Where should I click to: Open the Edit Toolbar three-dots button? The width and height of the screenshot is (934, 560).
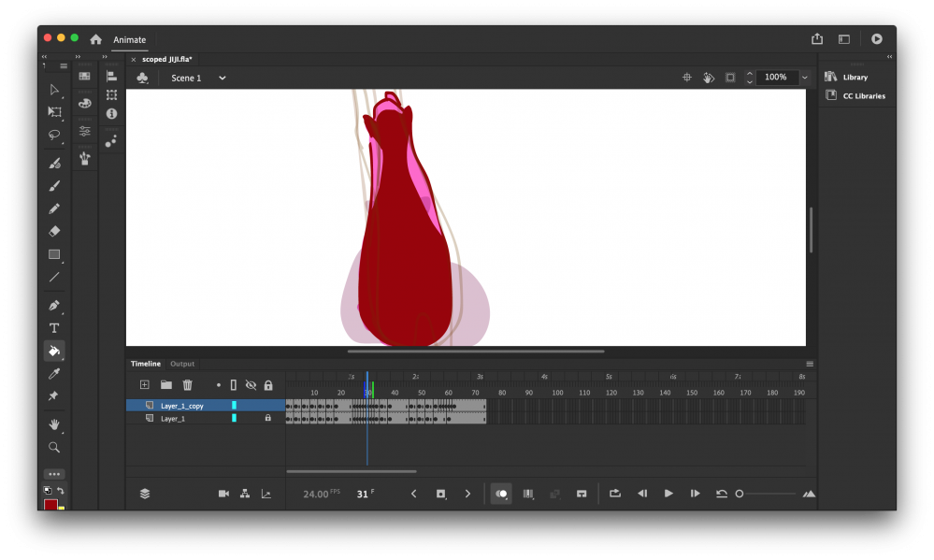[x=54, y=474]
